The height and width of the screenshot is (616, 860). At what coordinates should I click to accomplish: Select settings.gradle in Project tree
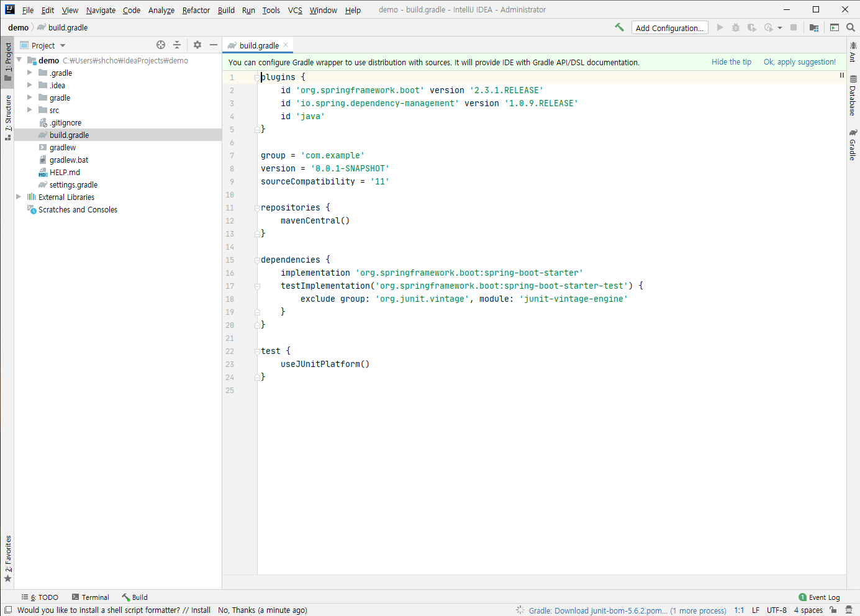[73, 184]
